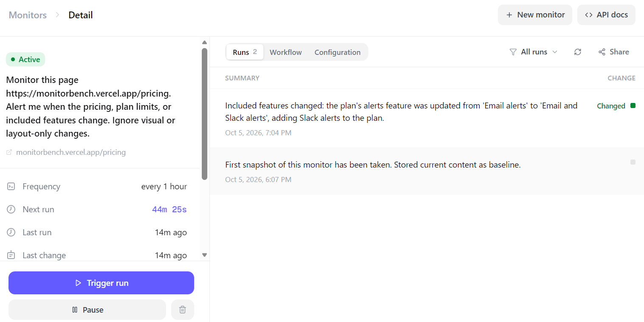Click the sidebar vertical scrollbar thumb
The width and height of the screenshot is (644, 322).
click(x=204, y=114)
